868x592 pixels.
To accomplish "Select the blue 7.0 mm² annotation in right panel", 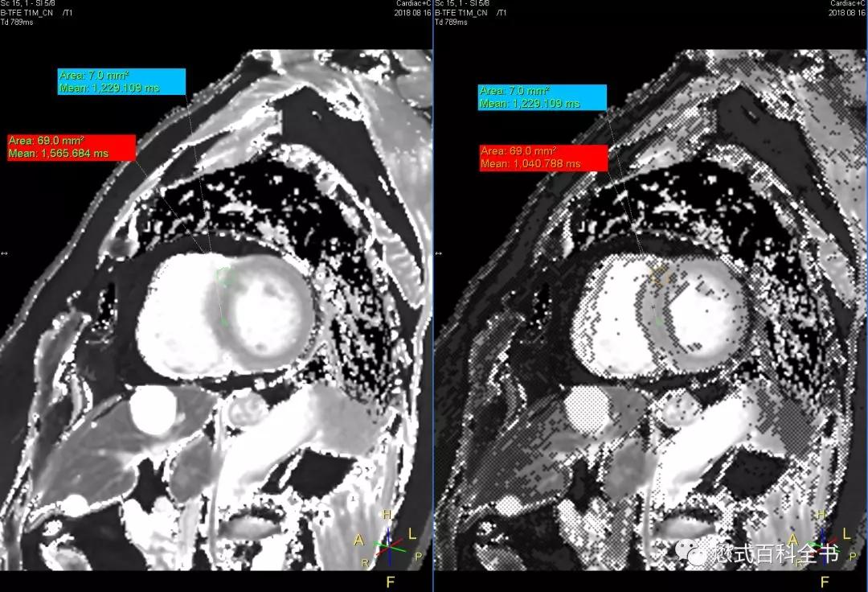I will click(542, 97).
